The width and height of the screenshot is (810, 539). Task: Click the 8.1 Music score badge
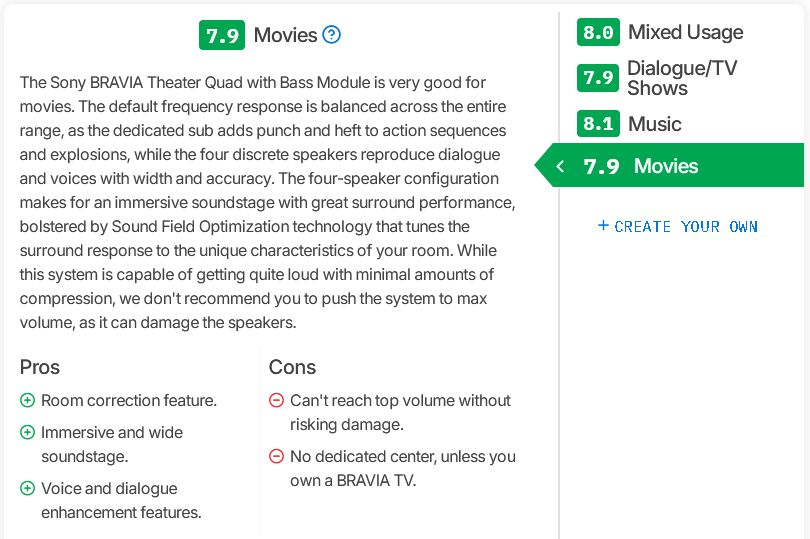click(x=598, y=124)
